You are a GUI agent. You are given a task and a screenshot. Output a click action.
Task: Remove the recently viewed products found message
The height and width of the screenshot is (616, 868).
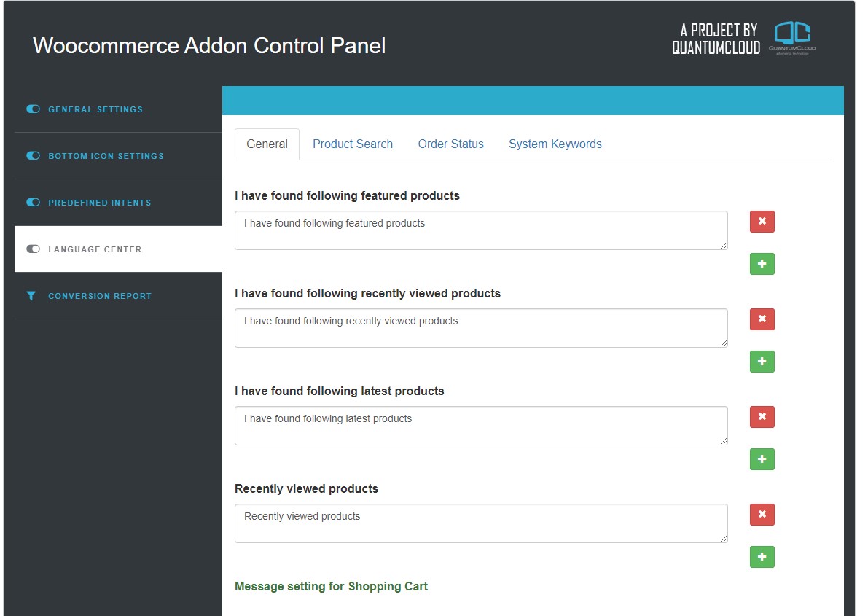tap(762, 319)
